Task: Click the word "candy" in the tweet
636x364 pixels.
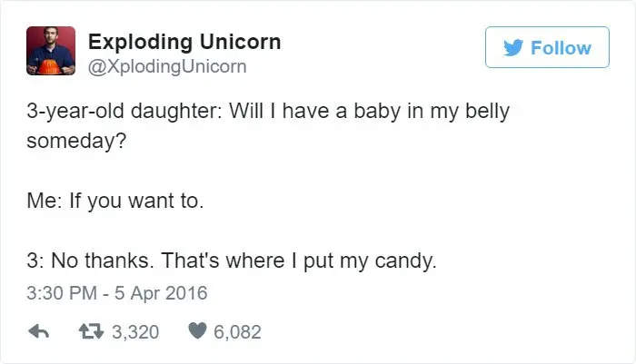Action: [x=408, y=262]
